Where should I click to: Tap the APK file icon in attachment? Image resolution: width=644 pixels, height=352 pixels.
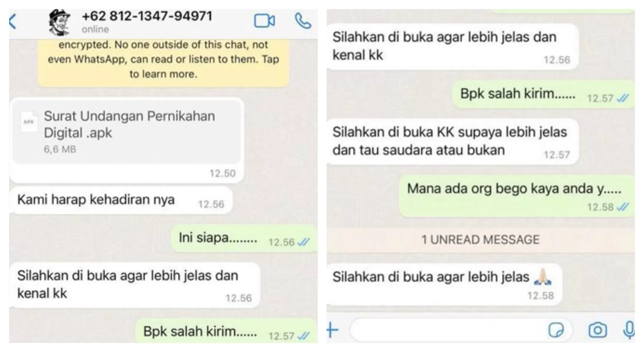(29, 122)
